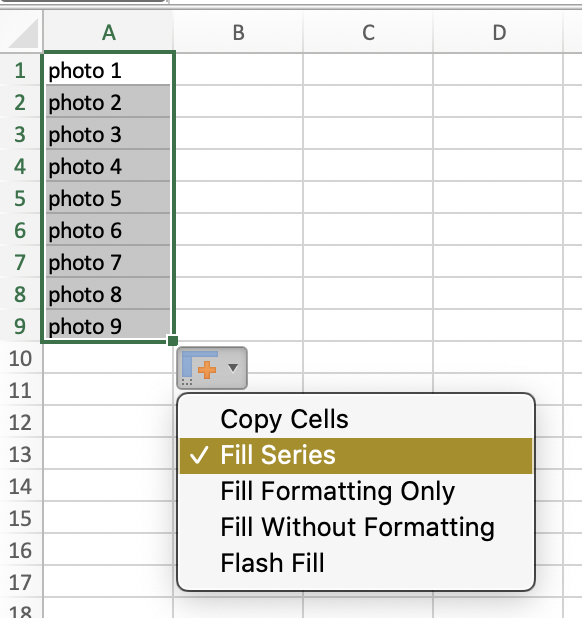
Task: Select row 1 header
Action: click(x=20, y=71)
